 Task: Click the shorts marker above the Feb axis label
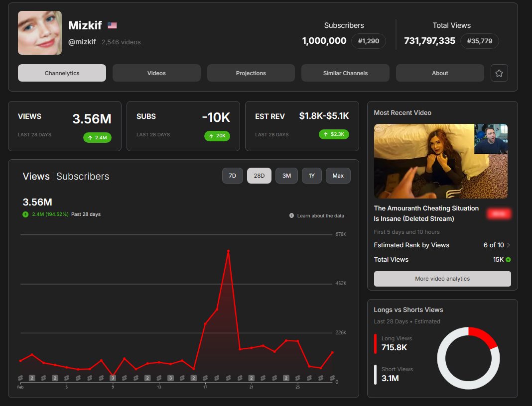(20, 378)
